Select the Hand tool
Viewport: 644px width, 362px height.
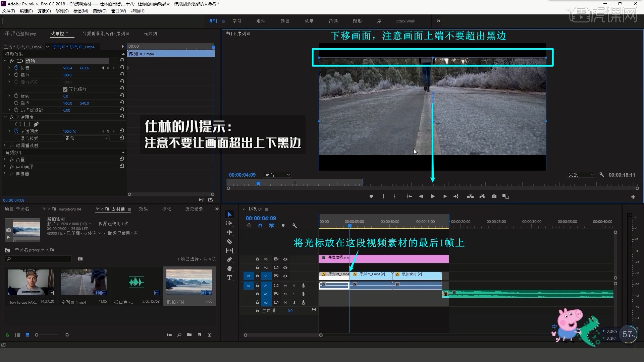(229, 268)
